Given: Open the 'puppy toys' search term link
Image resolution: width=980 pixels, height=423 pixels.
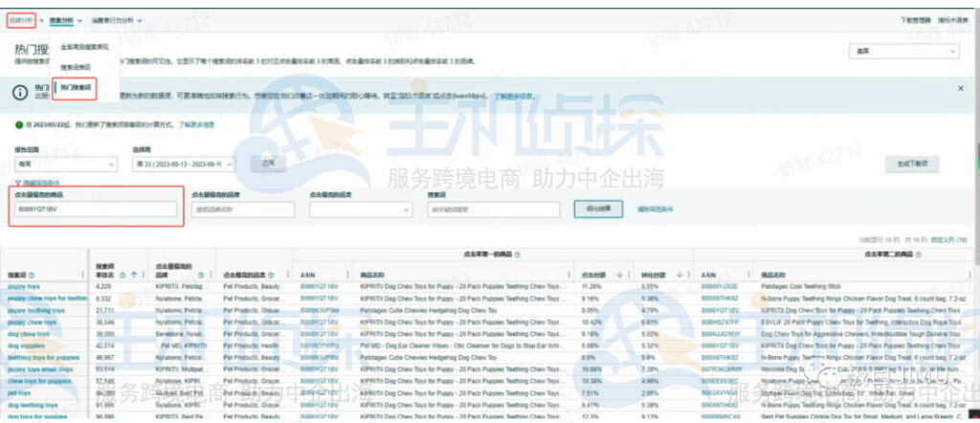Looking at the screenshot, I should [x=23, y=287].
